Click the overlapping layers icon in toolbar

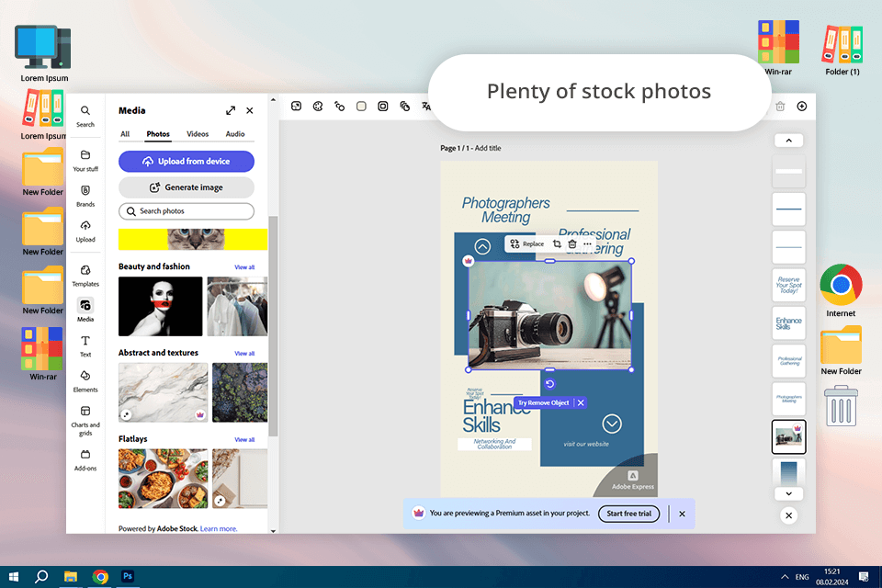(404, 107)
